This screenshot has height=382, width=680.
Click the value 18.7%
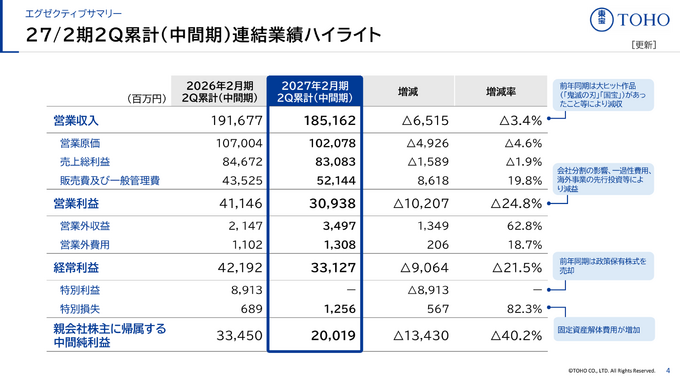click(525, 245)
